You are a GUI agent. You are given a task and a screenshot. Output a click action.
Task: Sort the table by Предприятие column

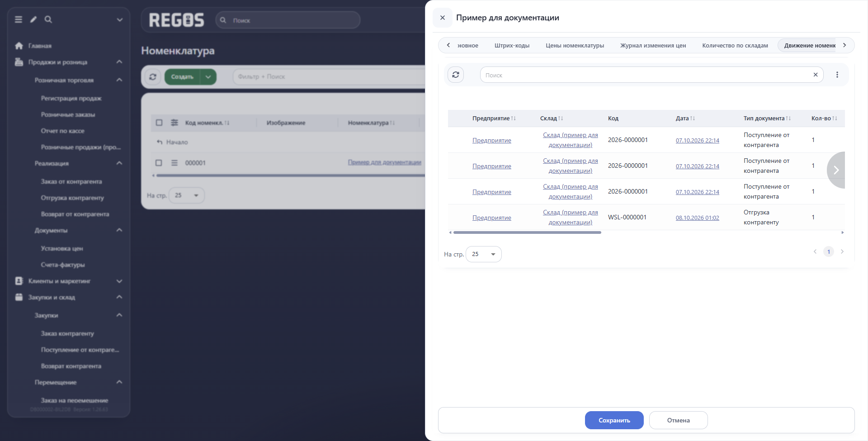(494, 119)
